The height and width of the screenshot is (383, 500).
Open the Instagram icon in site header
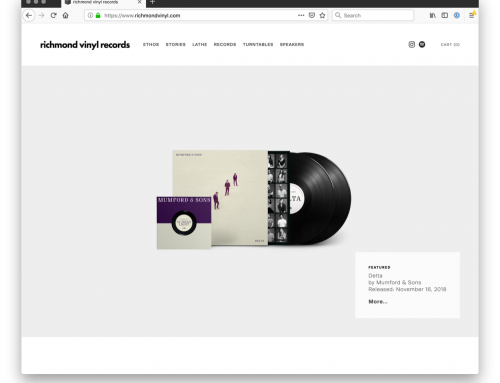point(412,44)
